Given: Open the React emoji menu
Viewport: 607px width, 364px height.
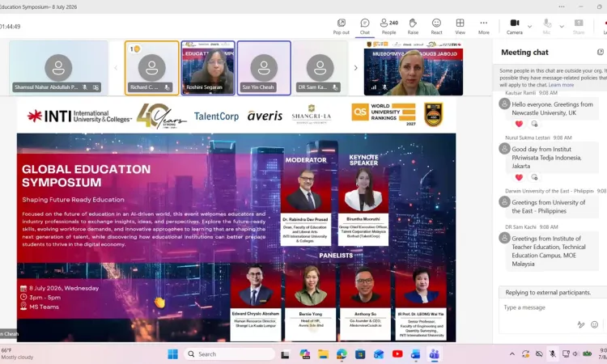Looking at the screenshot, I should [436, 27].
